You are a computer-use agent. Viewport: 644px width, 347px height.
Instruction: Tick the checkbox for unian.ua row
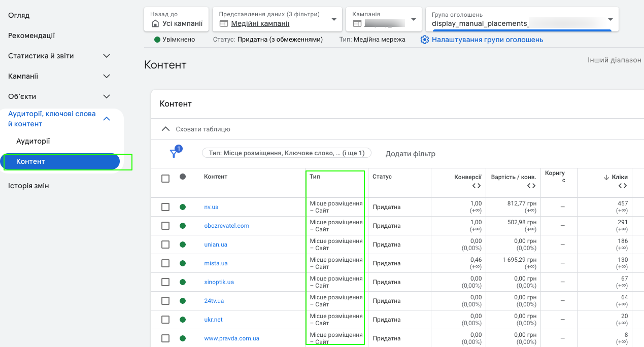point(165,245)
